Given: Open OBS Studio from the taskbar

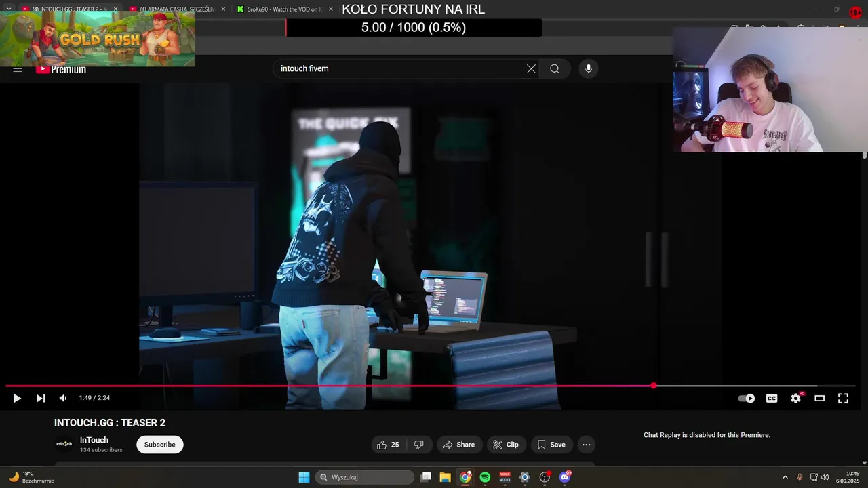Looking at the screenshot, I should point(545,477).
